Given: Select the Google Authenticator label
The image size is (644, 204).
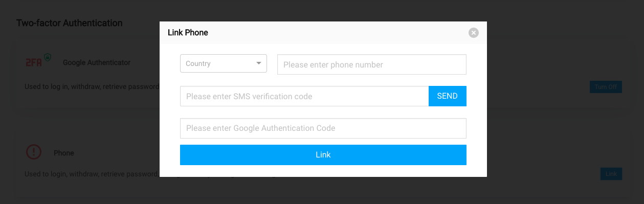Looking at the screenshot, I should (x=97, y=62).
